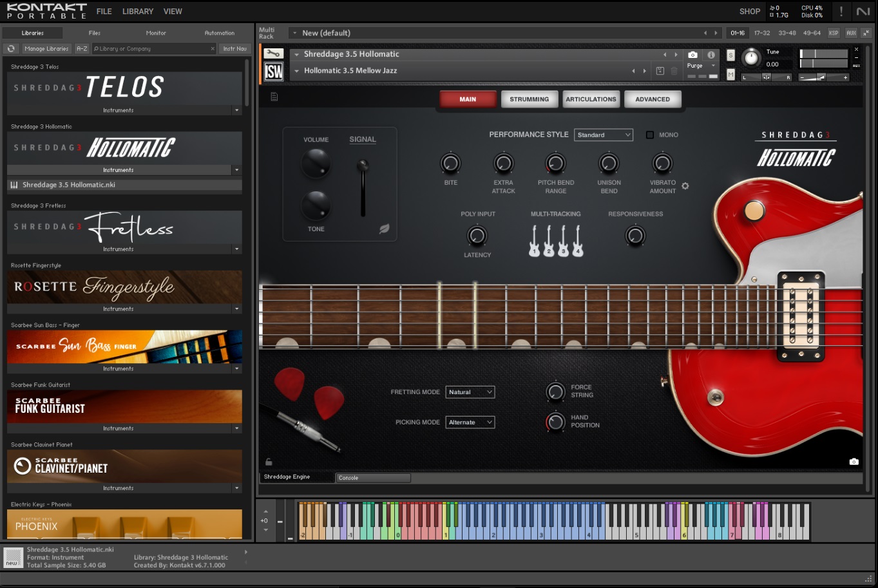Open the vibrato settings gear icon
878x588 pixels.
pyautogui.click(x=685, y=186)
